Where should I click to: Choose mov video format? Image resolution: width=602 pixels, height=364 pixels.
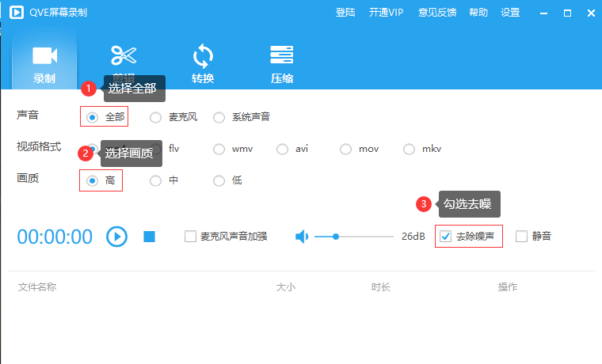(345, 149)
